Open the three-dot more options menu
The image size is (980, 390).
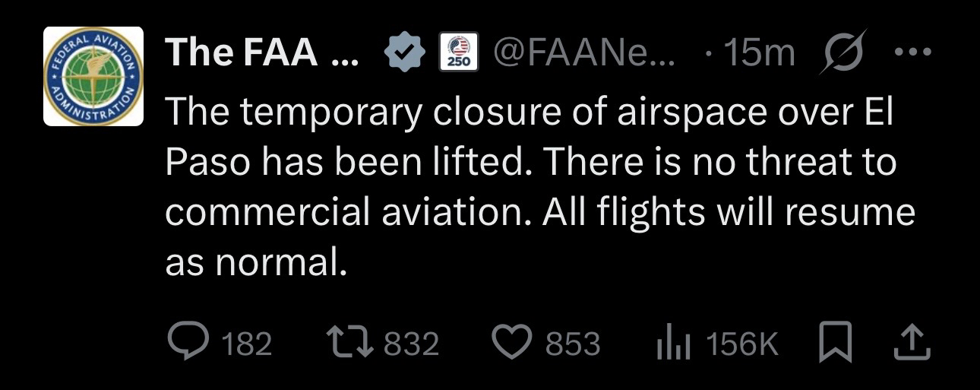pos(912,53)
